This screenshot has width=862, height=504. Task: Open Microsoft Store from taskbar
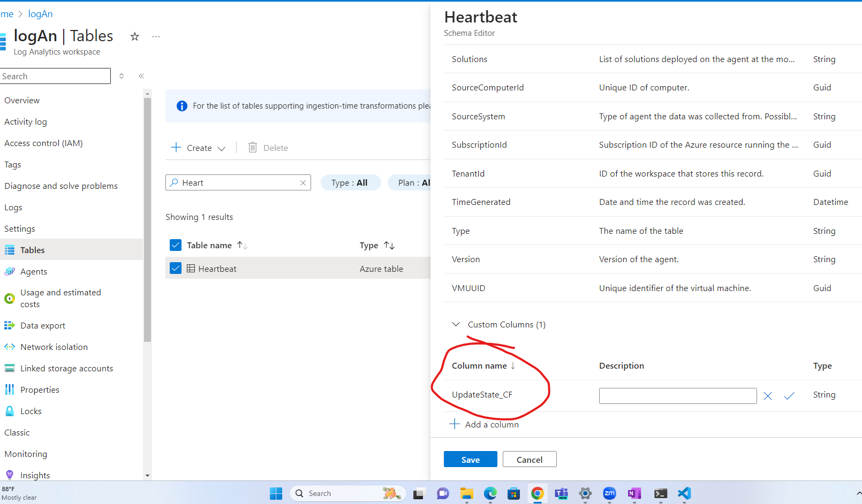tap(514, 493)
